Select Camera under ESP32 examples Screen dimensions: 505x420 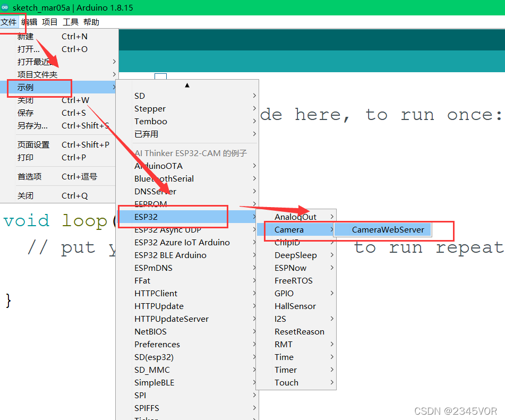296,230
